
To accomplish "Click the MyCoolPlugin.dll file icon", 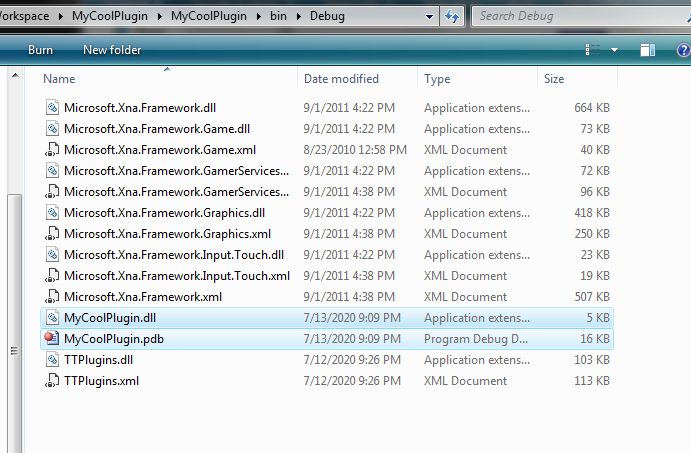I will click(x=53, y=318).
